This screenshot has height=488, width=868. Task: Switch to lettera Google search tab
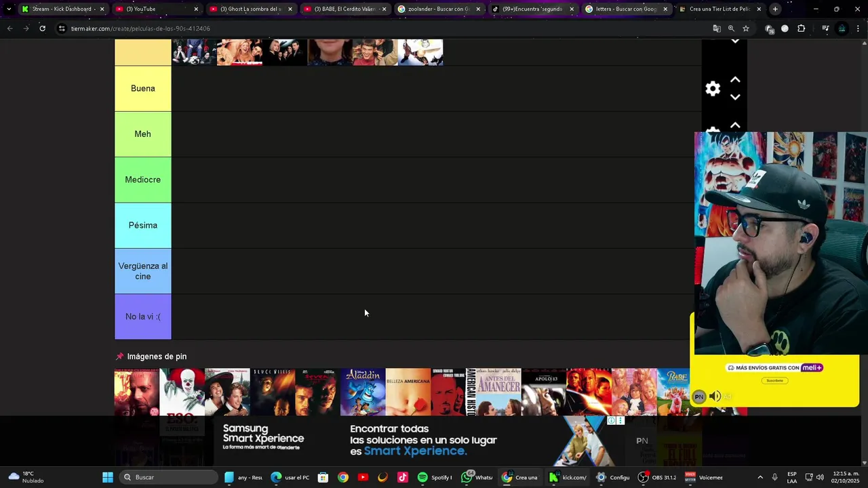tap(626, 9)
